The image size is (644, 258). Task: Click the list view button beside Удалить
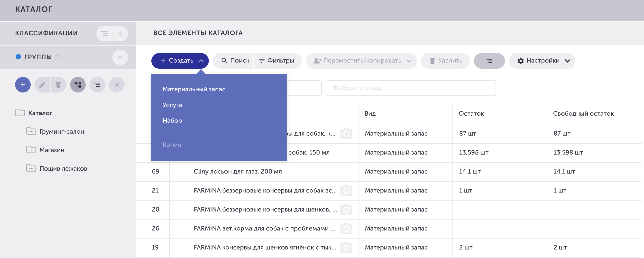tap(489, 61)
